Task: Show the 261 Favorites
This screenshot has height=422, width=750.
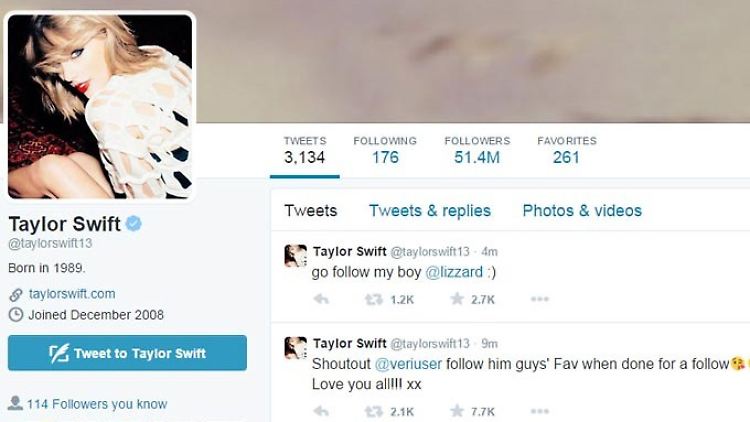Action: coord(566,150)
